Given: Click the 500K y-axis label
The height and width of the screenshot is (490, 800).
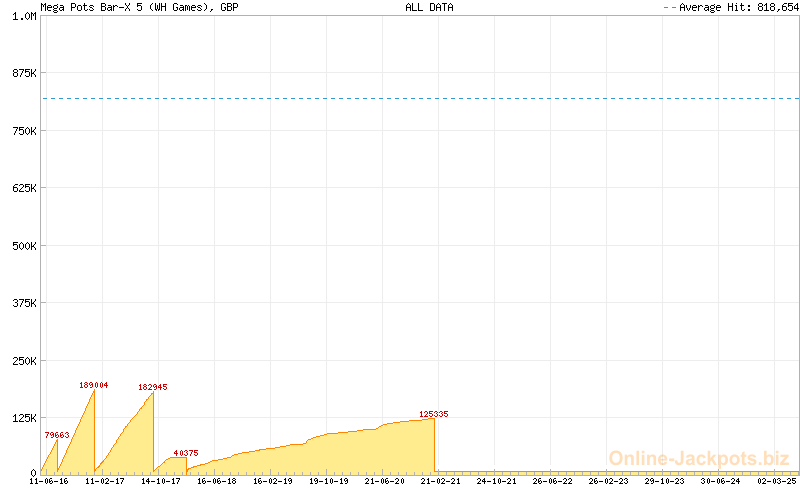Looking at the screenshot, I should [x=23, y=246].
